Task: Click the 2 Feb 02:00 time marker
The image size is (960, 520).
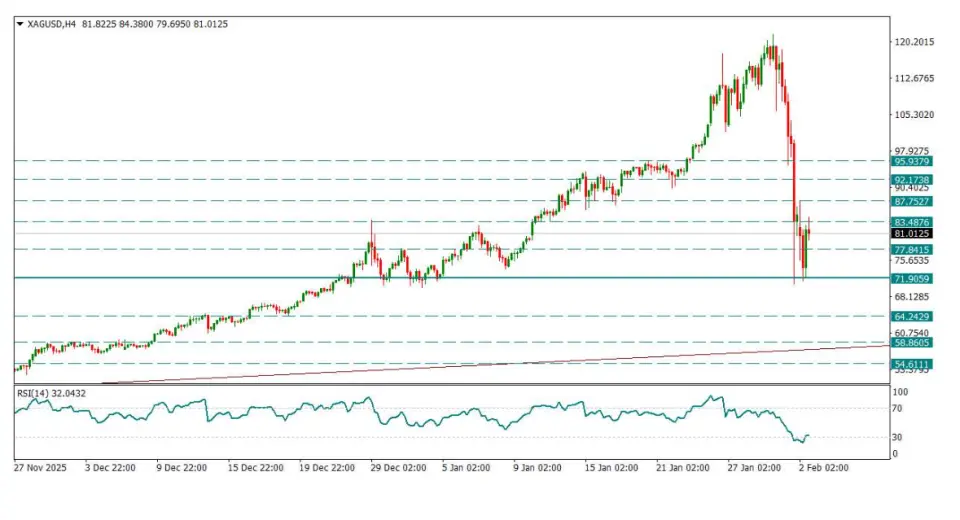Action: coord(822,467)
